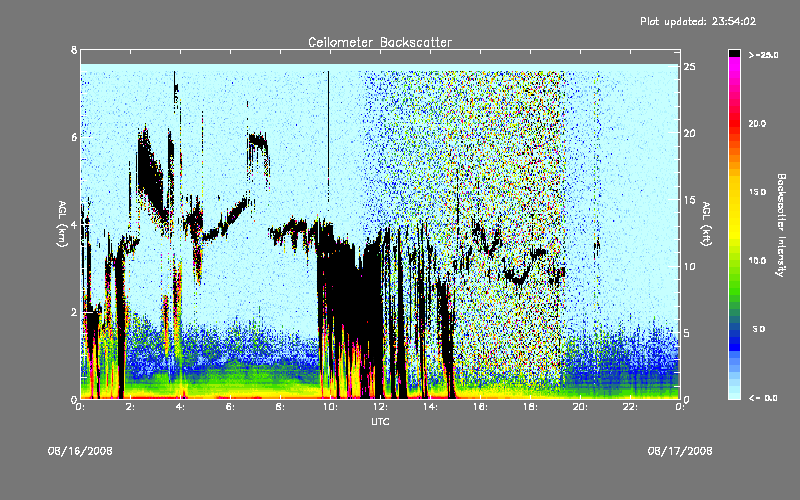Click the 10 tick on AGL (kft) axis
This screenshot has height=500, width=800.
pyautogui.click(x=689, y=266)
